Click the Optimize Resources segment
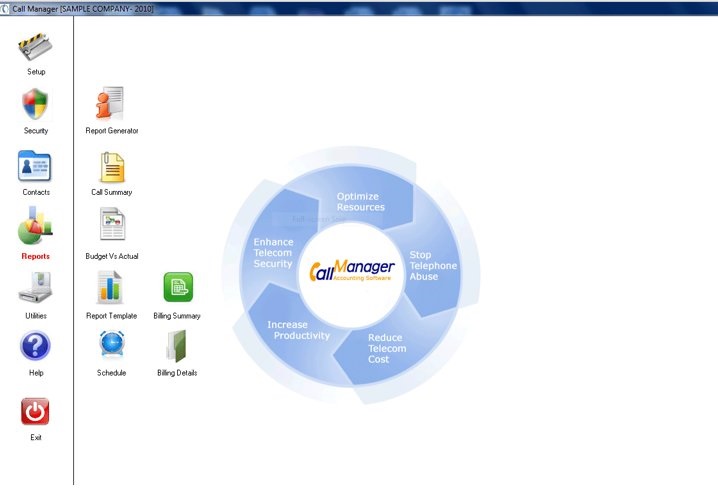 [x=360, y=202]
